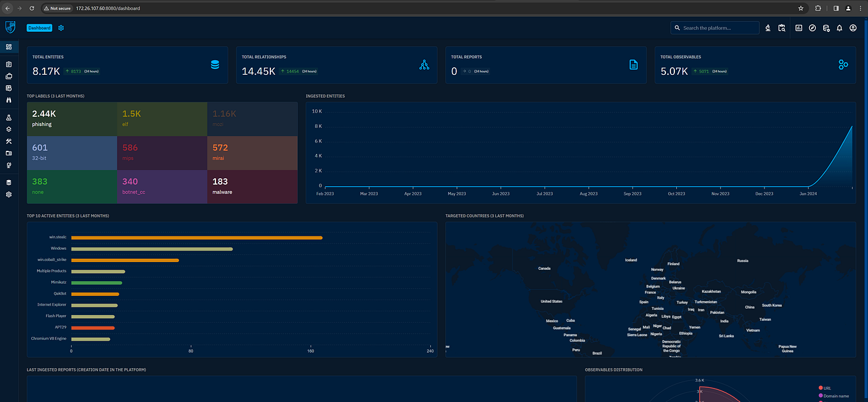Open custom dashboards via the bar-chart icon

point(798,28)
